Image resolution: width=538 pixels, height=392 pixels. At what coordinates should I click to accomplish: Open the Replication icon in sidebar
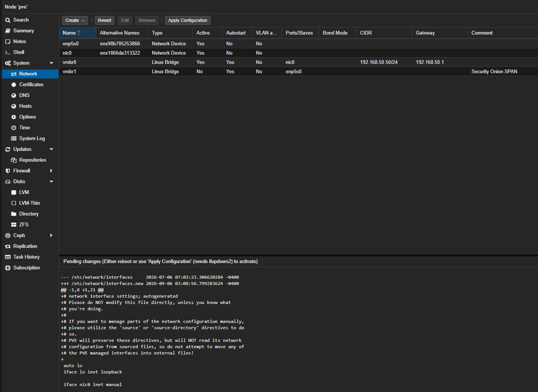click(8, 246)
